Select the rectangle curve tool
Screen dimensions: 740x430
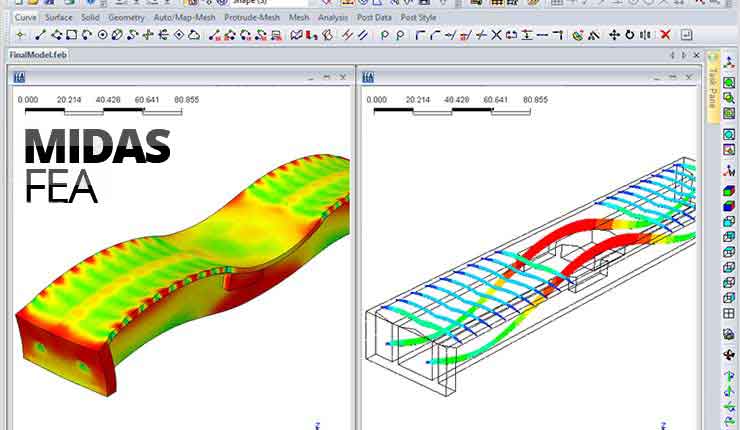pyautogui.click(x=71, y=35)
